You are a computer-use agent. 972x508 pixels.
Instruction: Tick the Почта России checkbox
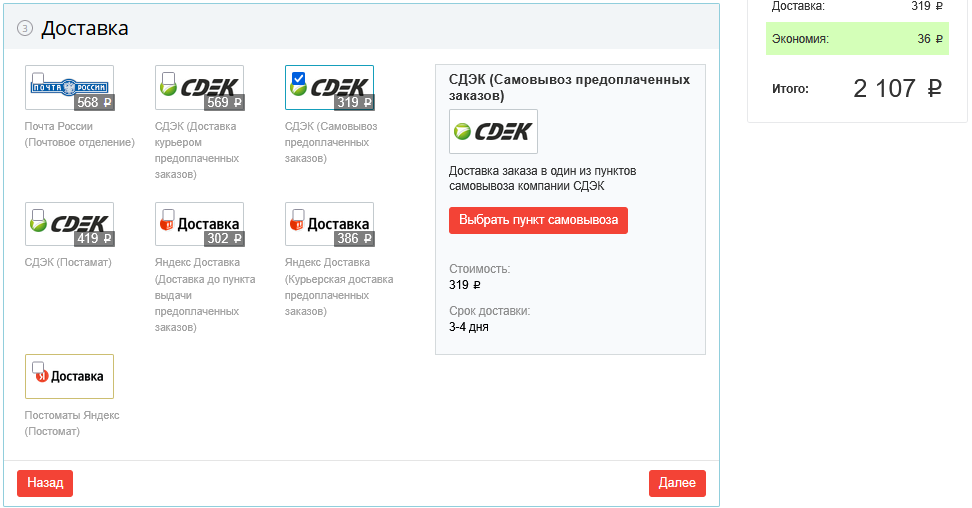[x=38, y=78]
